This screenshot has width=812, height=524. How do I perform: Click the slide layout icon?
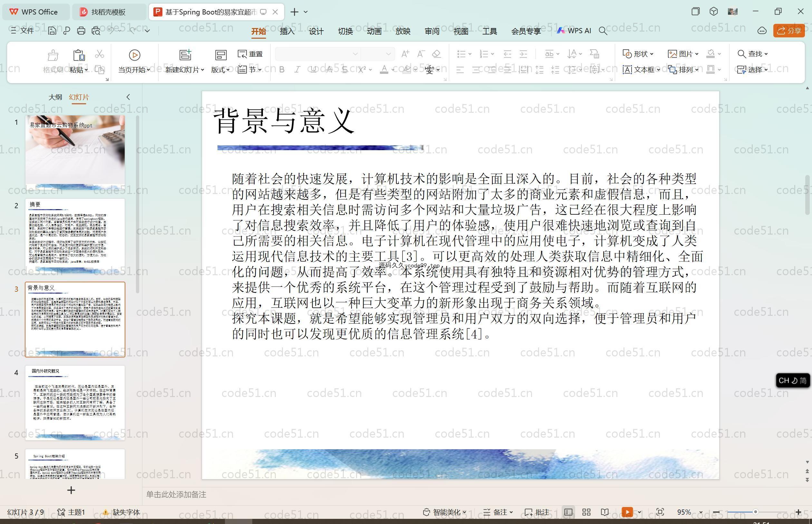click(221, 55)
